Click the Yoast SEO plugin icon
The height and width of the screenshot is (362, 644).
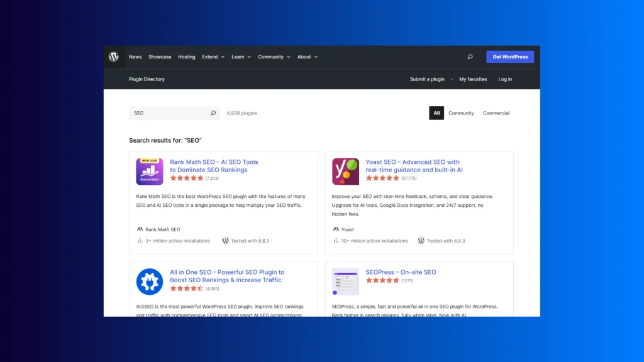pyautogui.click(x=345, y=172)
